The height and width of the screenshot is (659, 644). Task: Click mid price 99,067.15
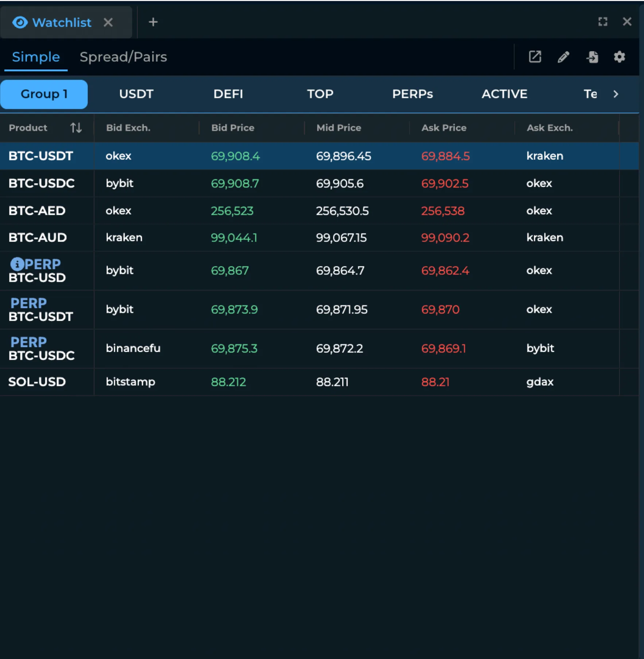341,238
